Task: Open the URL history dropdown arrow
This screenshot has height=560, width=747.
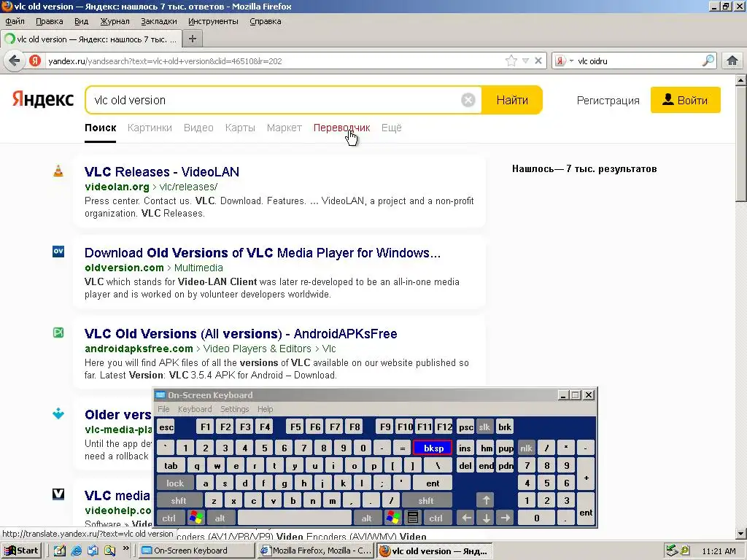Action: [x=525, y=61]
